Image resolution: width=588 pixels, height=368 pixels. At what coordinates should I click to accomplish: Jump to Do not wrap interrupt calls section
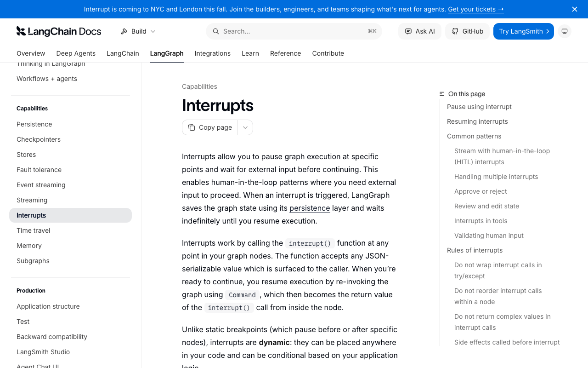click(x=498, y=270)
